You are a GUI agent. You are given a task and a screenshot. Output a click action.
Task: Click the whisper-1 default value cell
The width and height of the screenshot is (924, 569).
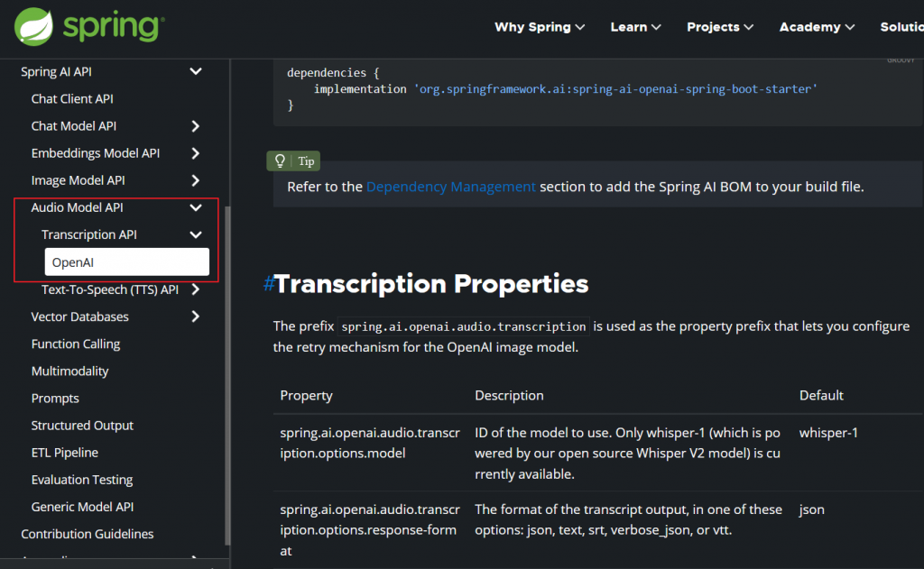tap(828, 432)
